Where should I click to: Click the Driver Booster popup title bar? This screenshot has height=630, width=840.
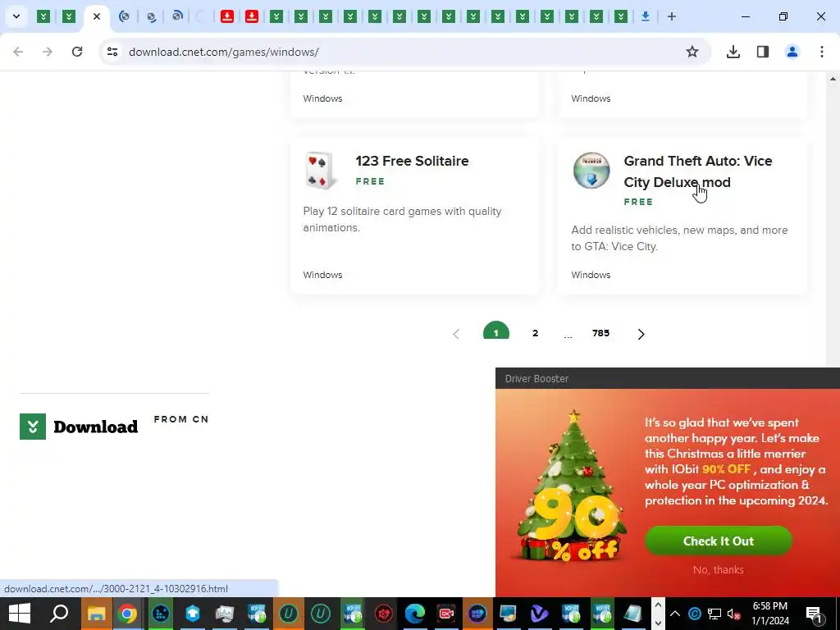(x=668, y=378)
